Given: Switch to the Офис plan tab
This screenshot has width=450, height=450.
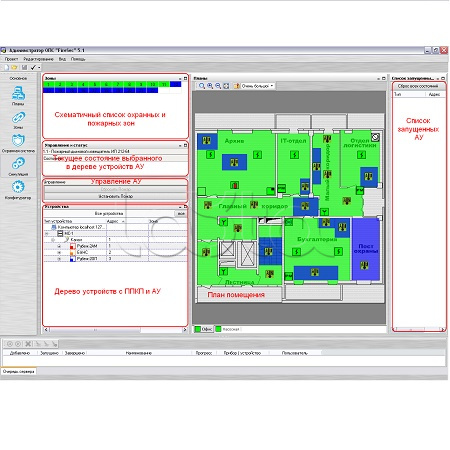Looking at the screenshot, I should [204, 329].
